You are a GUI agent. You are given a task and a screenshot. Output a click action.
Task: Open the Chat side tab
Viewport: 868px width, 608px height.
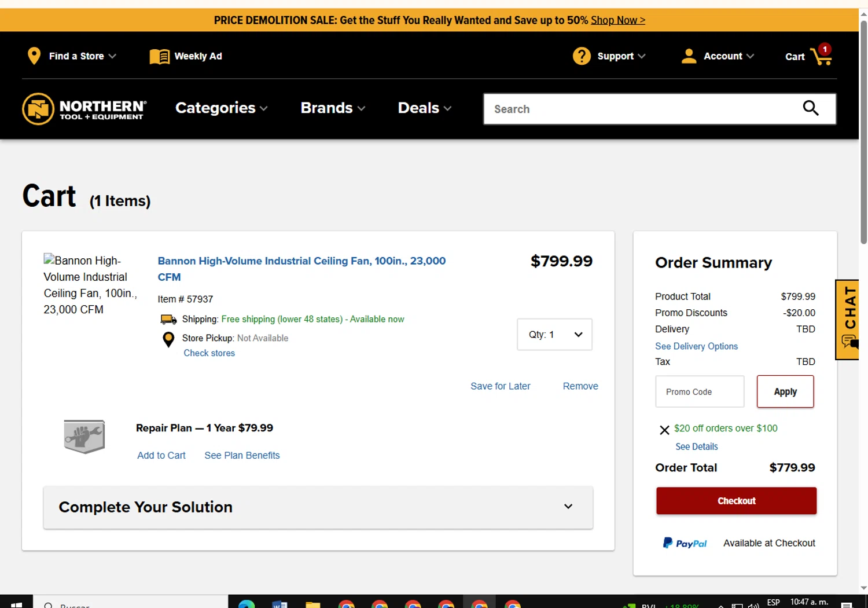point(848,320)
